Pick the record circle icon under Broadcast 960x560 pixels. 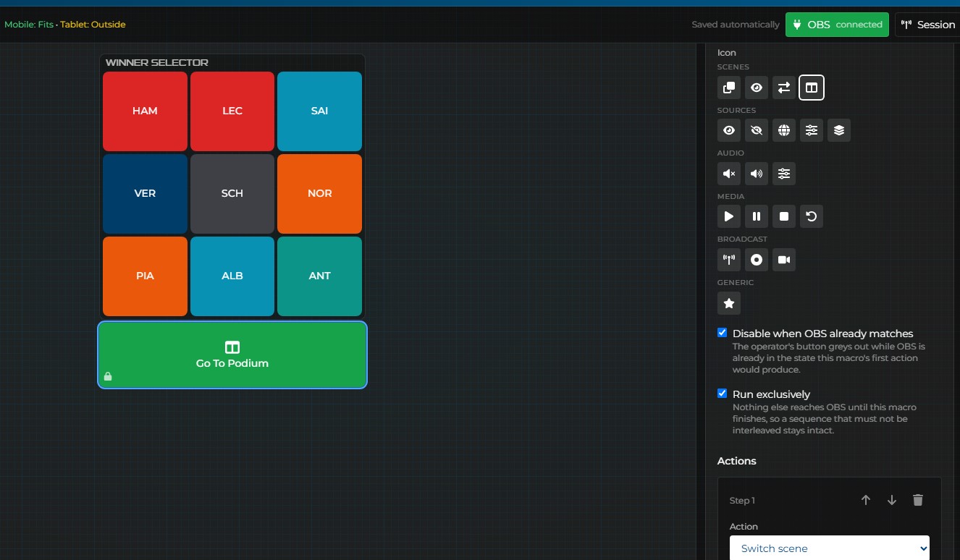(757, 260)
